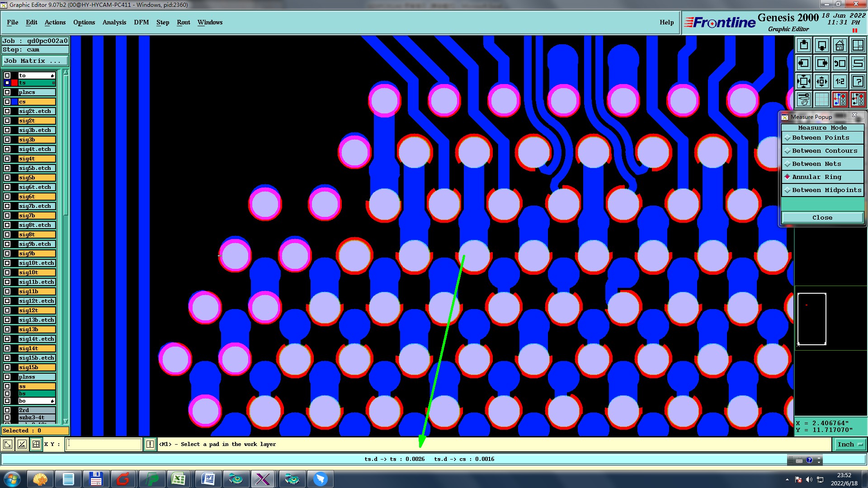868x488 pixels.
Task: Toggle checkbox for layer sig2t.etch
Action: (x=7, y=111)
